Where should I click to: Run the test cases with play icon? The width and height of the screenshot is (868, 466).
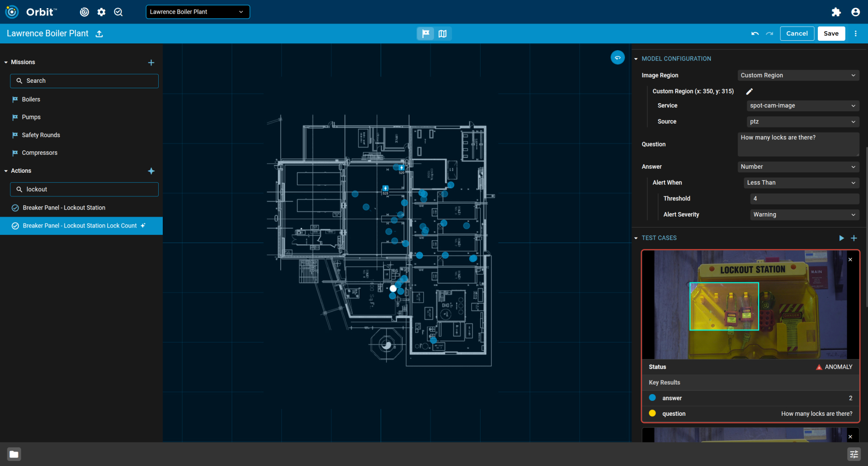[x=841, y=238]
